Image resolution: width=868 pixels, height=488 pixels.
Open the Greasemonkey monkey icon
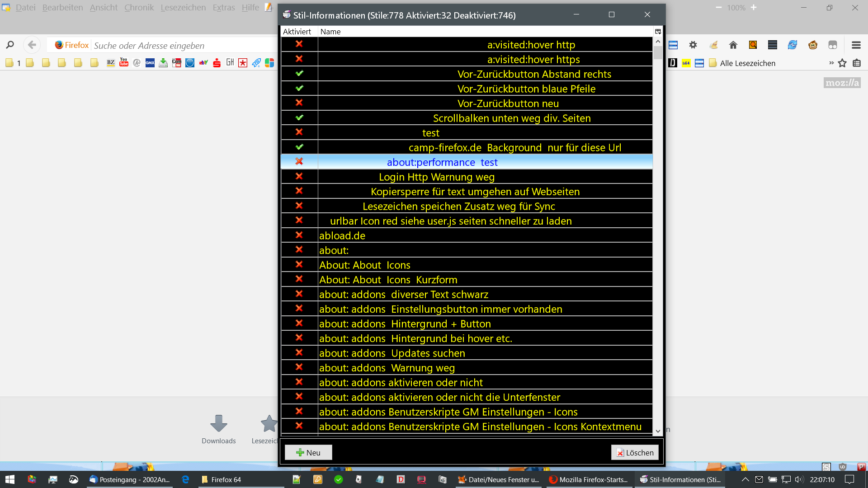point(813,45)
